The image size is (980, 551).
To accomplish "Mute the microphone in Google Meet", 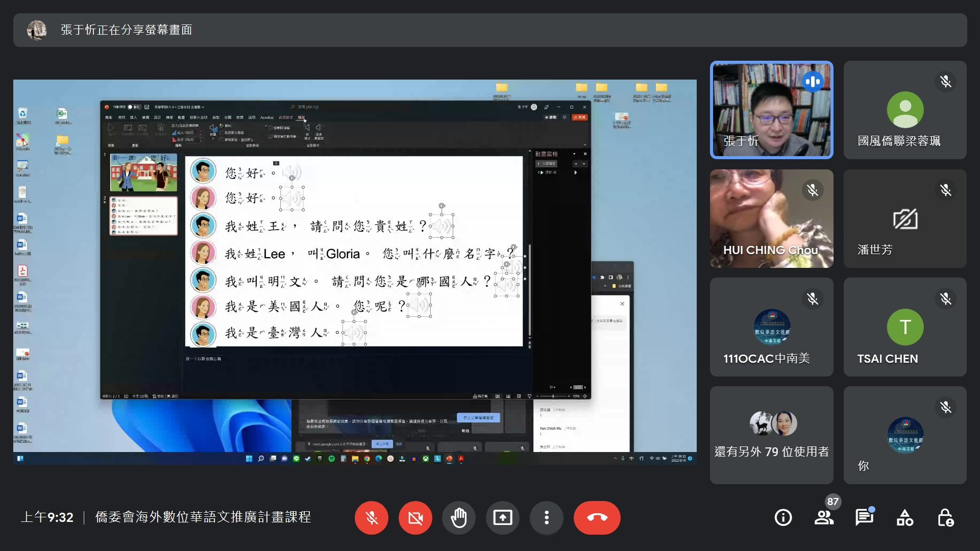I will [372, 517].
